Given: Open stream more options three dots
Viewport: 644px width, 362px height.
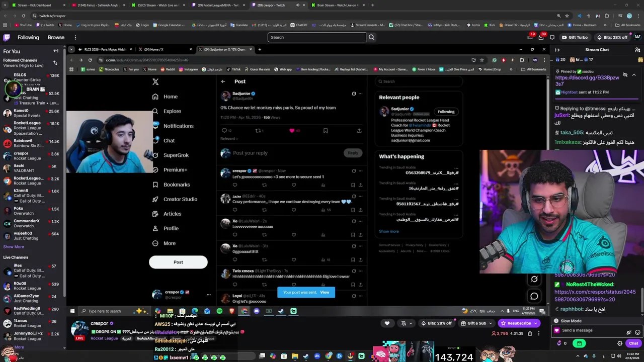Looking at the screenshot, I should point(538,333).
